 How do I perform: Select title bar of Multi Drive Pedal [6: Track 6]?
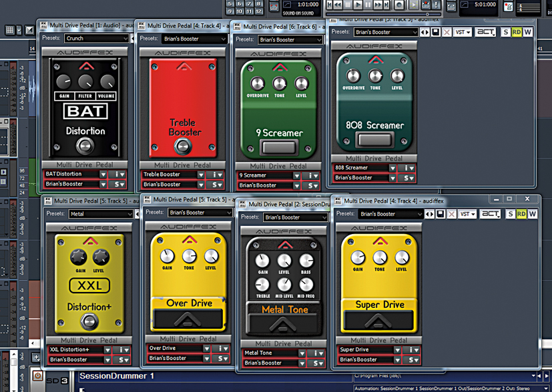pos(278,27)
